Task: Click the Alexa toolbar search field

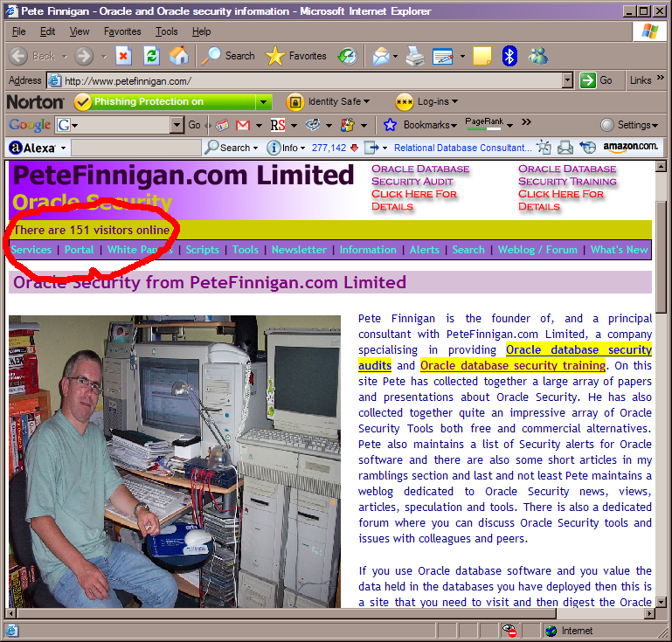Action: coord(136,148)
